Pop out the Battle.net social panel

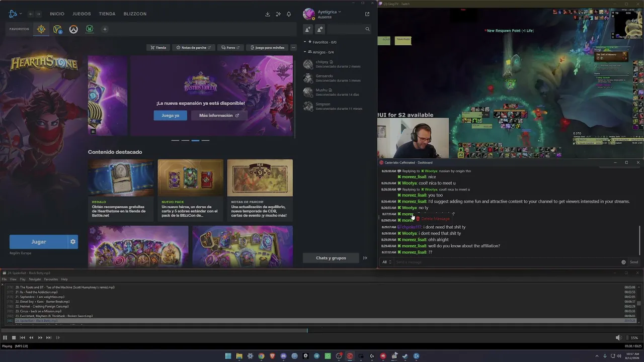[367, 14]
